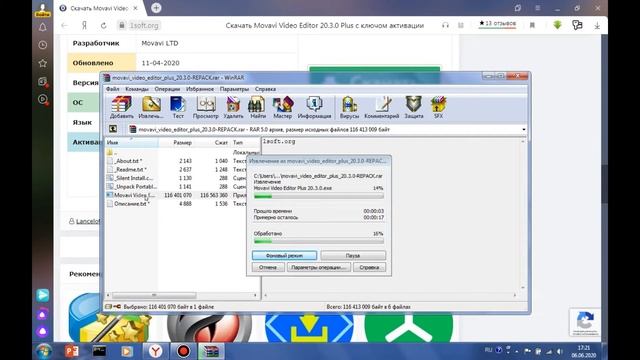
Task: Click the browser reload icon
Action: tap(104, 25)
